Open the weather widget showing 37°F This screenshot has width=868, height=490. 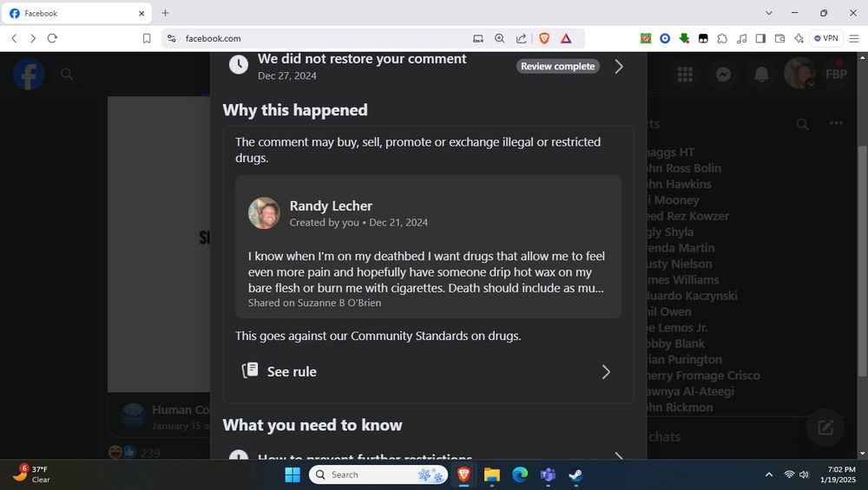click(x=32, y=474)
